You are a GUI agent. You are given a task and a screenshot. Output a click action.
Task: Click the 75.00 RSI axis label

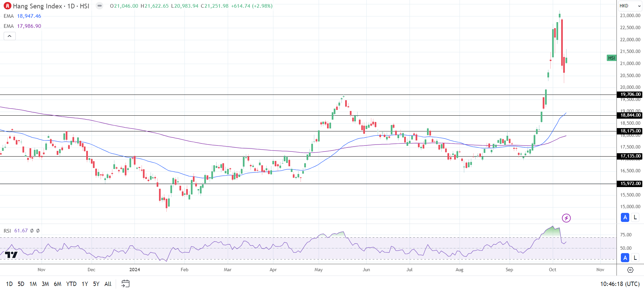626,235
